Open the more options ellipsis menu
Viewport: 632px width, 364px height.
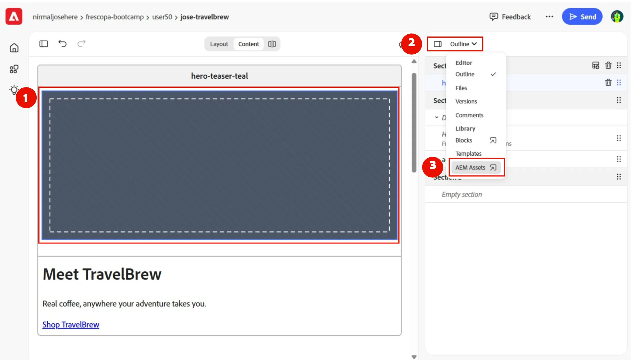pos(549,17)
